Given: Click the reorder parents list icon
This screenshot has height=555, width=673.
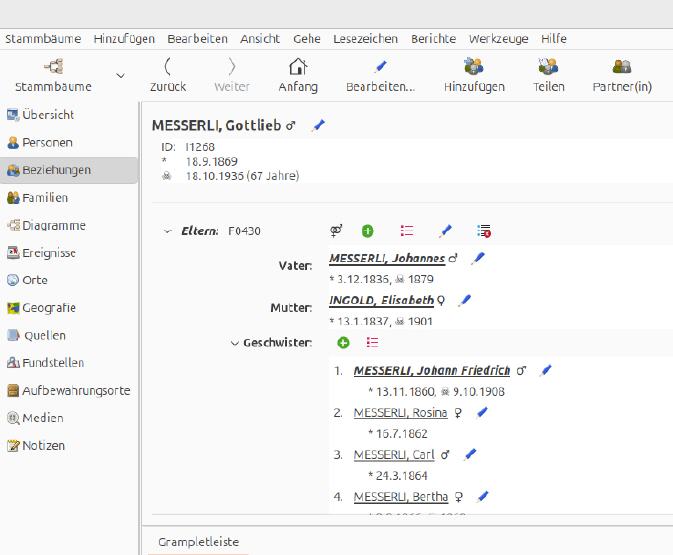Looking at the screenshot, I should [406, 231].
